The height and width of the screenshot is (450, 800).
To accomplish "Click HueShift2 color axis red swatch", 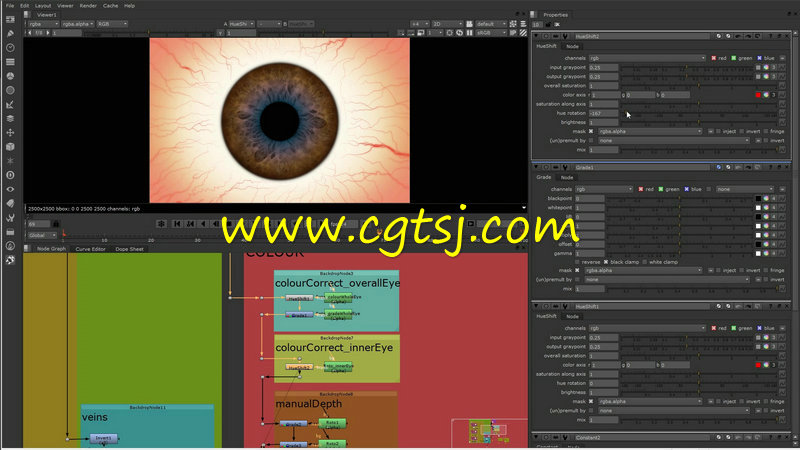I will coord(758,95).
